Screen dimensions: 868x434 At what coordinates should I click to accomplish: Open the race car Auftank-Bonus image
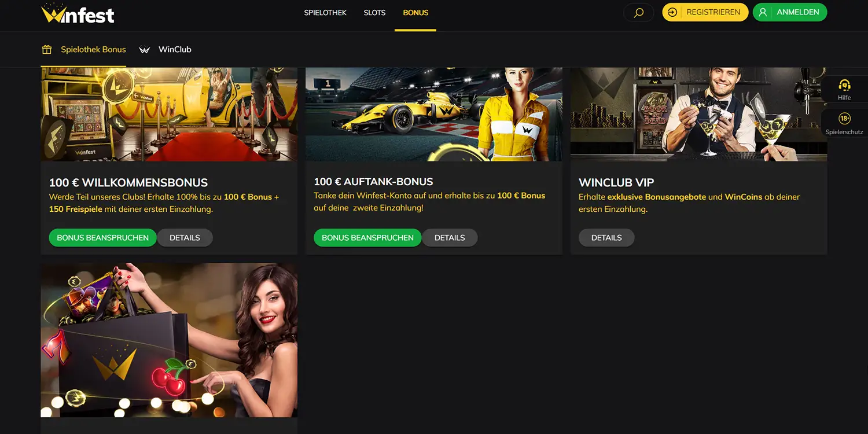pyautogui.click(x=434, y=115)
